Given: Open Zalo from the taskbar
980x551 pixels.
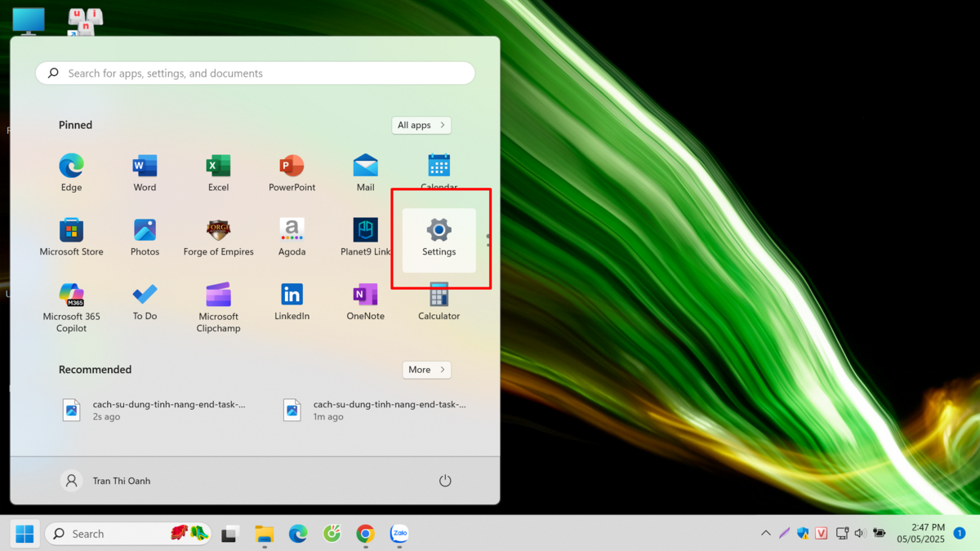Looking at the screenshot, I should 399,534.
